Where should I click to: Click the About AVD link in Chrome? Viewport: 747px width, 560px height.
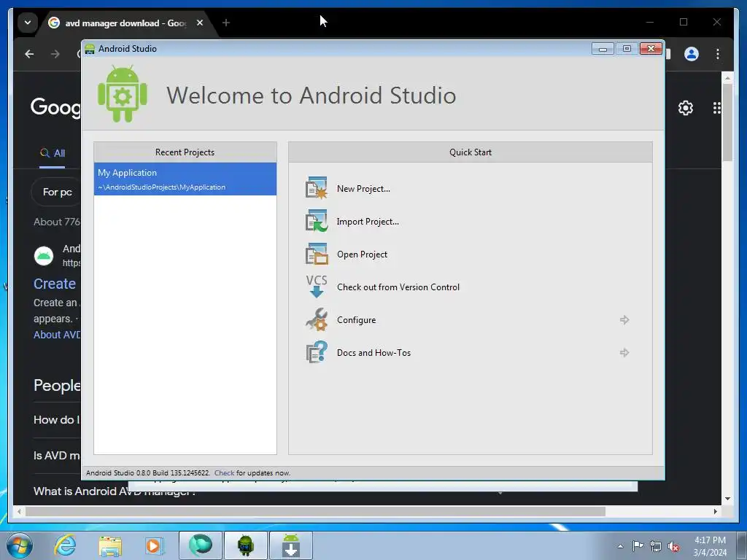[x=57, y=335]
